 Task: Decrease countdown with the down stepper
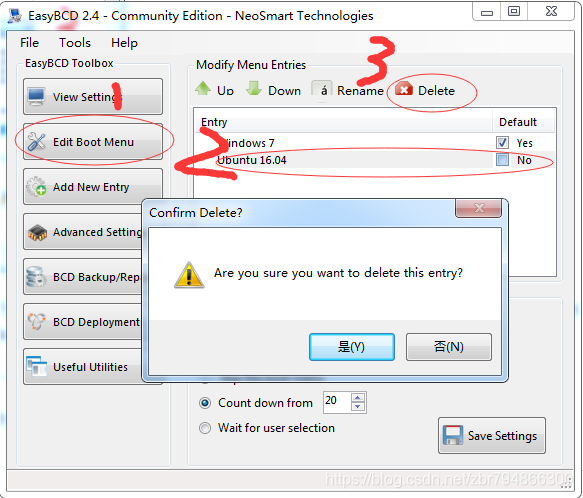(358, 407)
